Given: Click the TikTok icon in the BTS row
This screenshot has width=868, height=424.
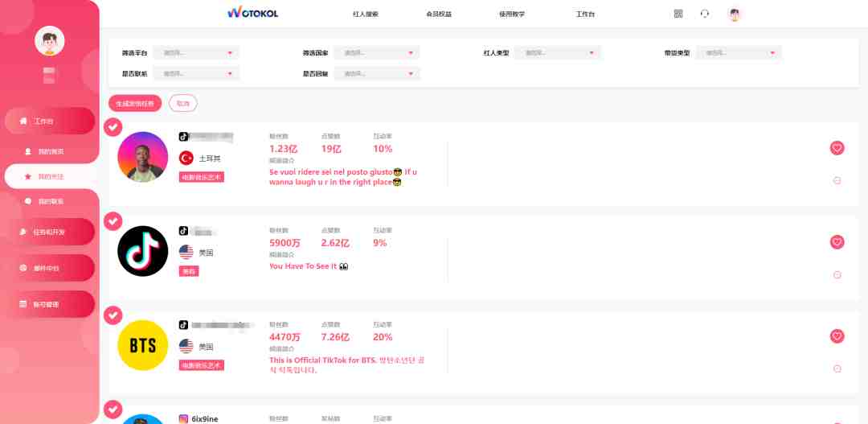Looking at the screenshot, I should pyautogui.click(x=184, y=325).
